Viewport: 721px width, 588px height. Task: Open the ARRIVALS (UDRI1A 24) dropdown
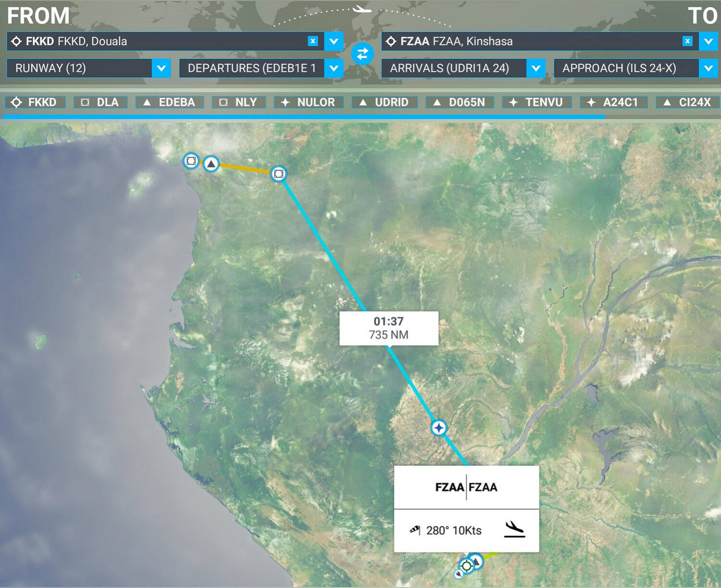tap(463, 68)
